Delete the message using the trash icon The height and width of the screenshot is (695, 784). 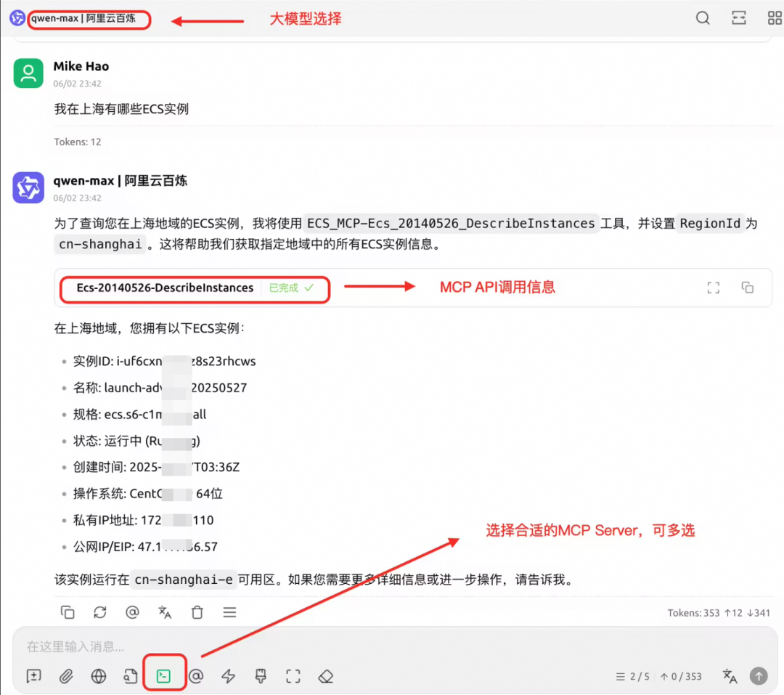197,612
